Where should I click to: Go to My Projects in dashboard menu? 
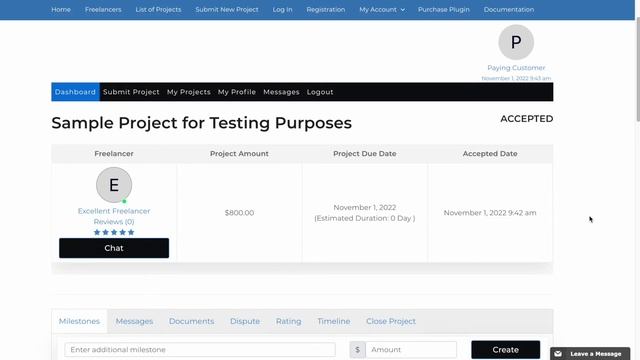coord(189,92)
